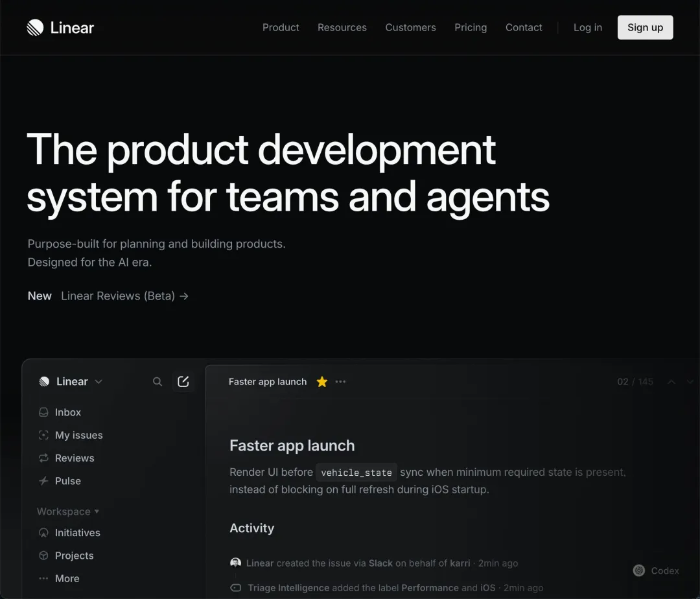Click the Pulse lightning icon
This screenshot has width=700, height=599.
click(x=43, y=481)
